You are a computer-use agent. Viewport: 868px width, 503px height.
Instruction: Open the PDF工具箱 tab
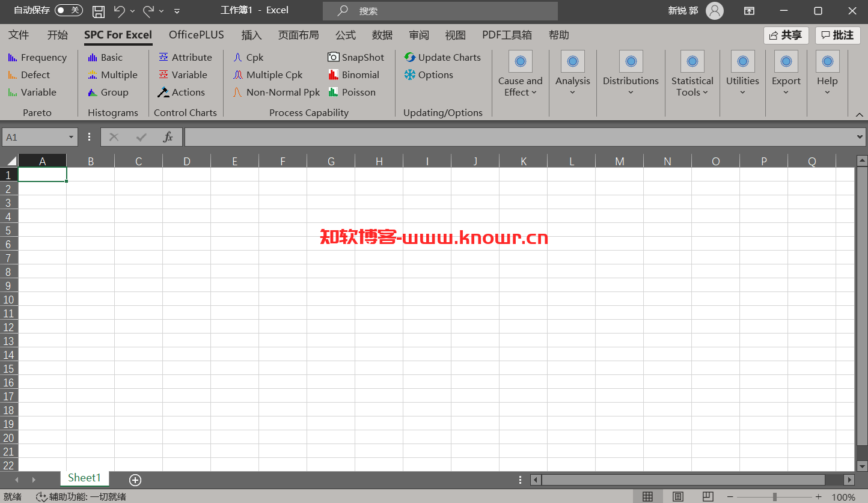(x=507, y=35)
